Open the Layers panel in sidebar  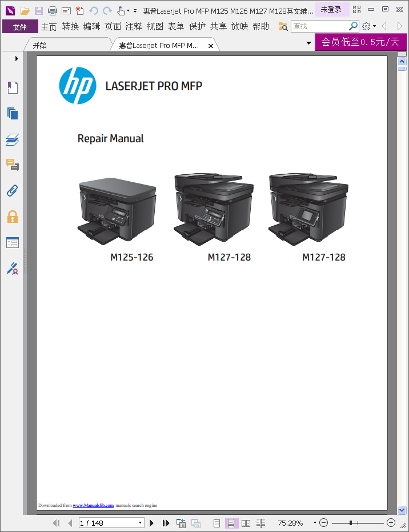[x=13, y=139]
